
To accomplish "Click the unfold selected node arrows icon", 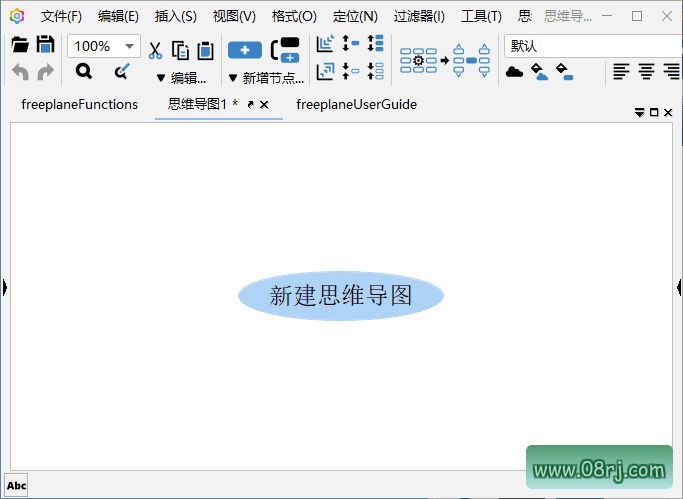I will [x=351, y=43].
